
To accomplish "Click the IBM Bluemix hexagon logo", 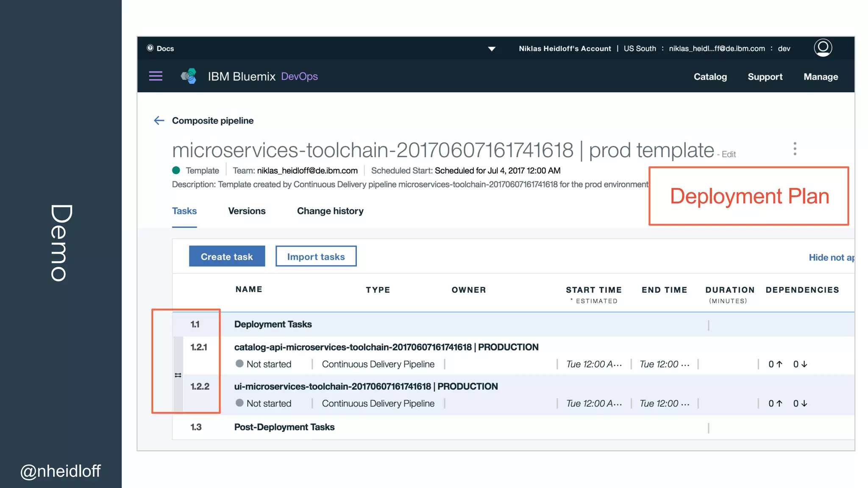I will coord(189,76).
